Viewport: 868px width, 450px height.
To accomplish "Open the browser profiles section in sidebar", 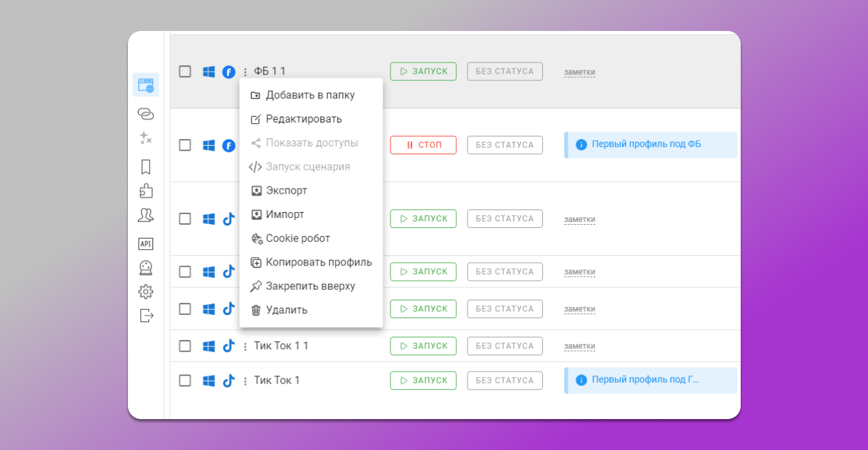I will point(146,85).
